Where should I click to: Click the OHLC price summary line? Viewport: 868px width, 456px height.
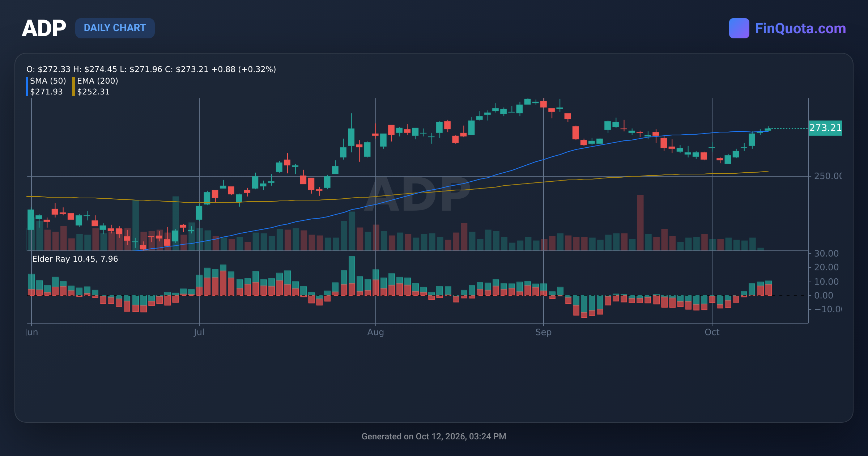(x=151, y=69)
